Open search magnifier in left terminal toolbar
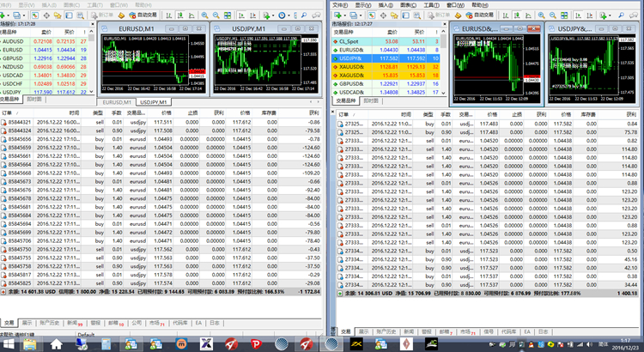The width and height of the screenshot is (644, 352). 304,15
